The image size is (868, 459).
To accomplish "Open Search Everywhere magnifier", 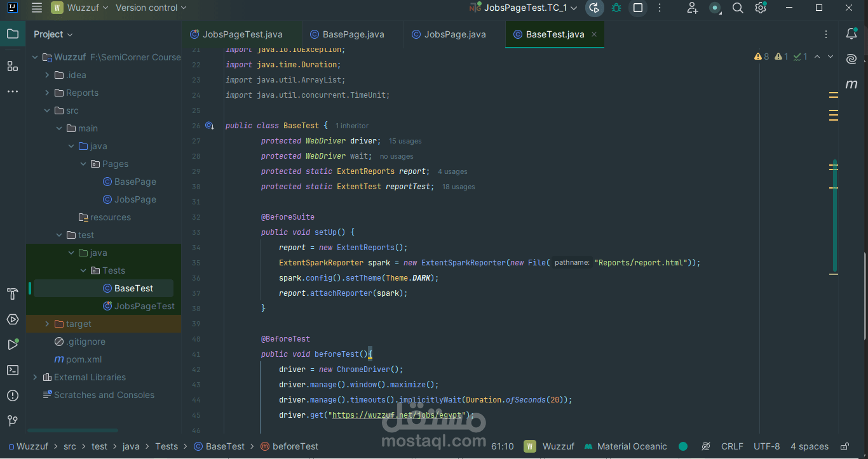I will (738, 8).
